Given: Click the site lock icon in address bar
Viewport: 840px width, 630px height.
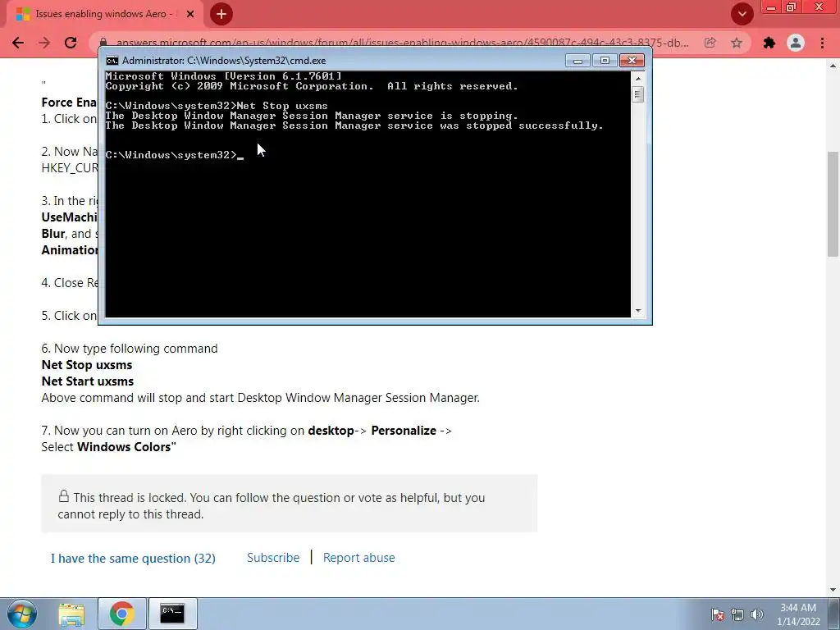Looking at the screenshot, I should (x=104, y=43).
